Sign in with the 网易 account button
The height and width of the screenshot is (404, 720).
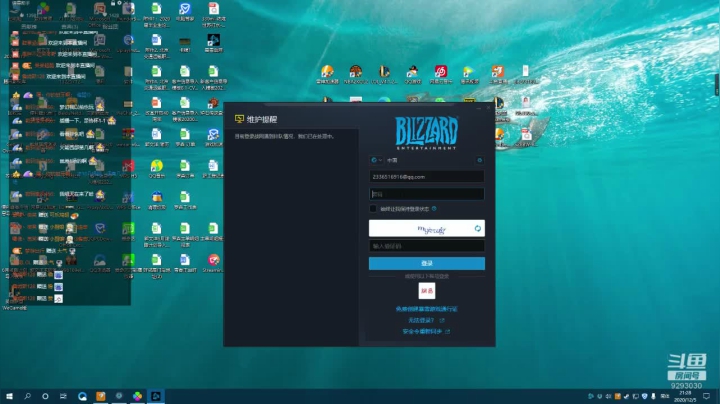427,291
